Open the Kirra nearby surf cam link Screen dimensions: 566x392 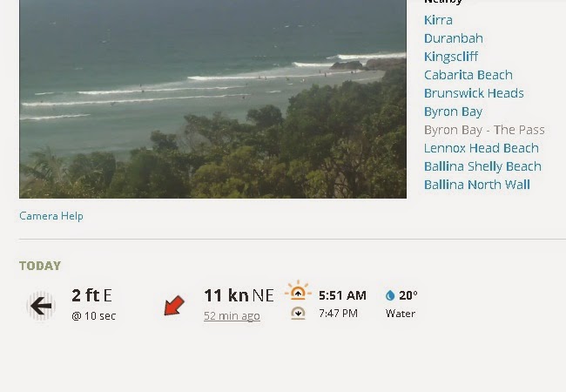tap(438, 20)
